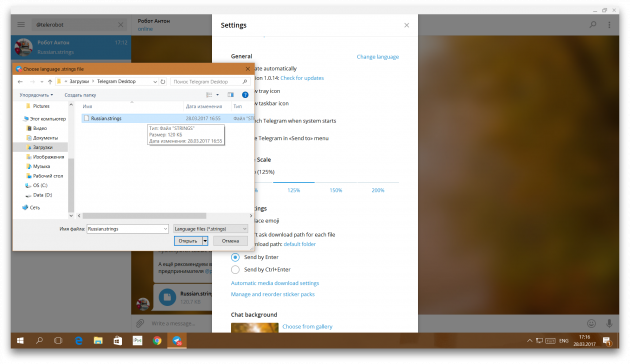Image resolution: width=630 pixels, height=364 pixels.
Task: Open the Упорядочить menu
Action: (36, 95)
